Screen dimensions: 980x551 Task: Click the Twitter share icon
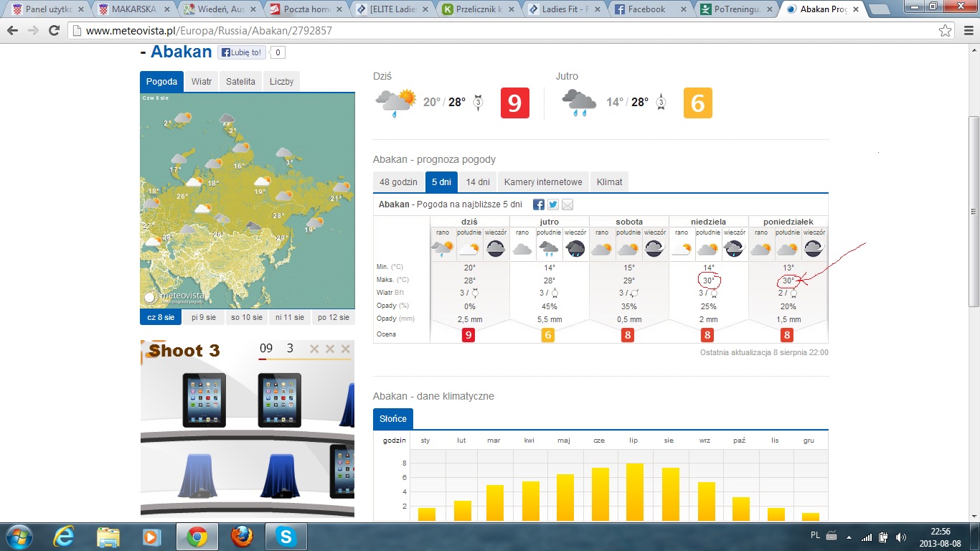pyautogui.click(x=553, y=204)
